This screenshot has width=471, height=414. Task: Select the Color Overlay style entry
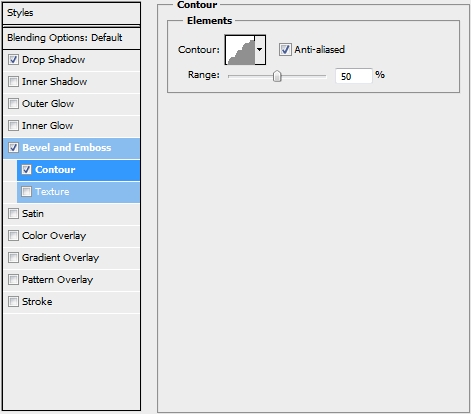coord(71,236)
